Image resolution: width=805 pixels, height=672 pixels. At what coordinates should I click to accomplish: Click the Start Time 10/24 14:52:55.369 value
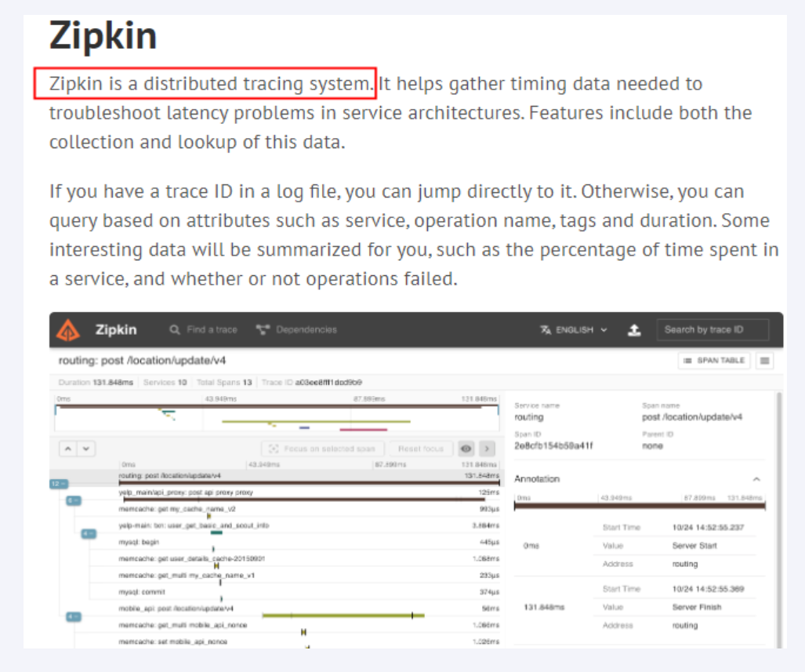(x=708, y=590)
